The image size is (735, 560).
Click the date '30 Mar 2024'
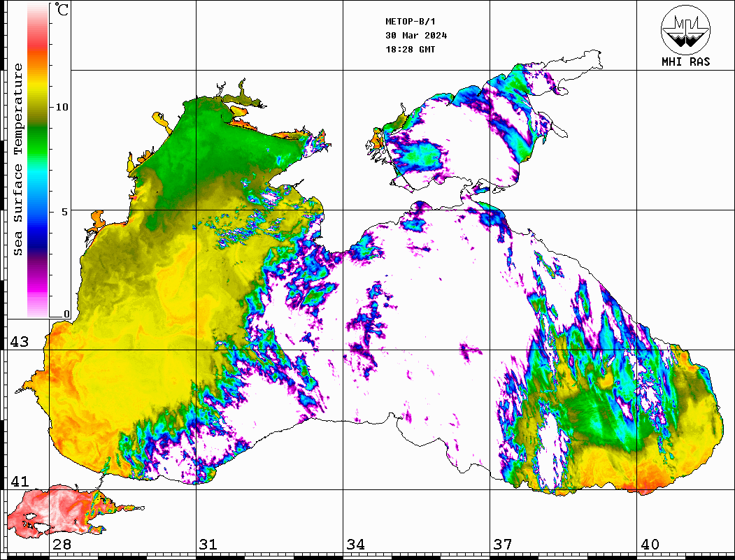click(x=416, y=36)
